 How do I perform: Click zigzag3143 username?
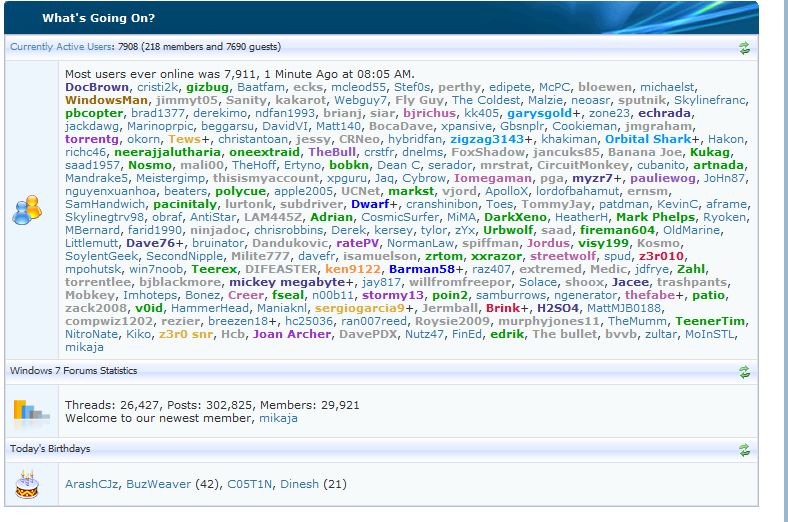tap(486, 139)
